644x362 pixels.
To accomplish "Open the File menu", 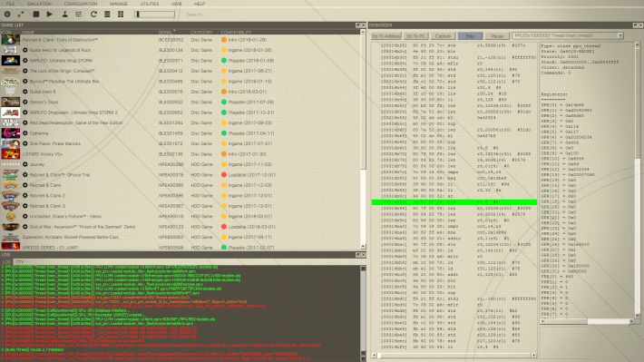I will [10, 4].
